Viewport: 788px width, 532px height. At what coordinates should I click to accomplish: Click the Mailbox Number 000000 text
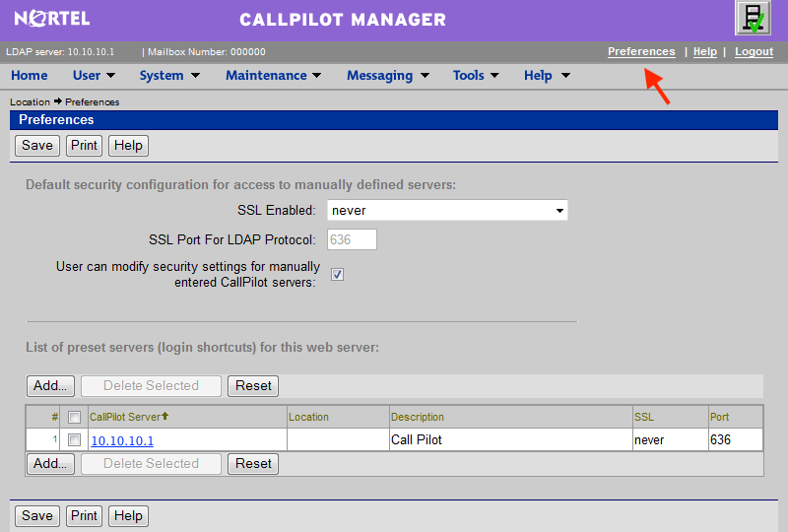tap(207, 52)
